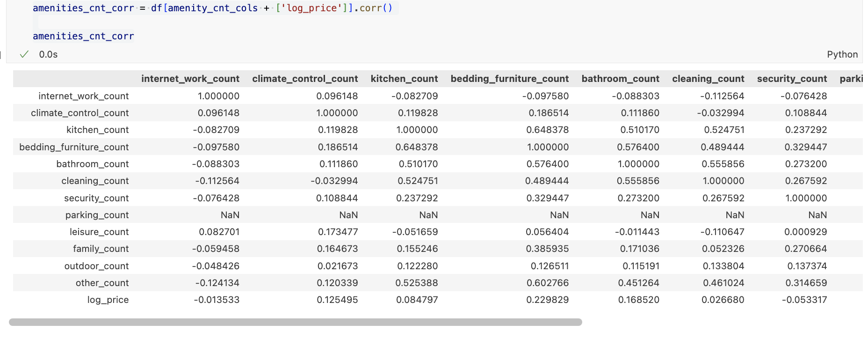Click the bathroom_count column header
868x339 pixels.
click(x=620, y=79)
